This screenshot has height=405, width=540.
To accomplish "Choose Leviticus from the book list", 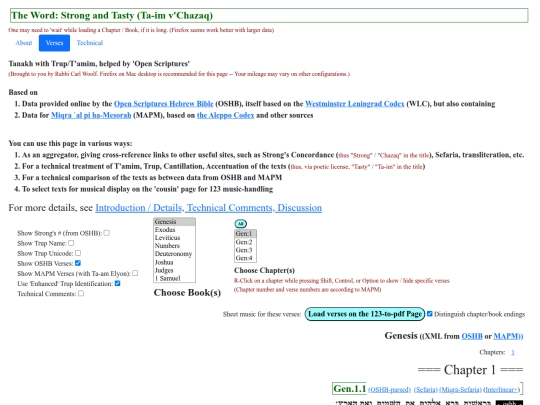I will [174, 238].
